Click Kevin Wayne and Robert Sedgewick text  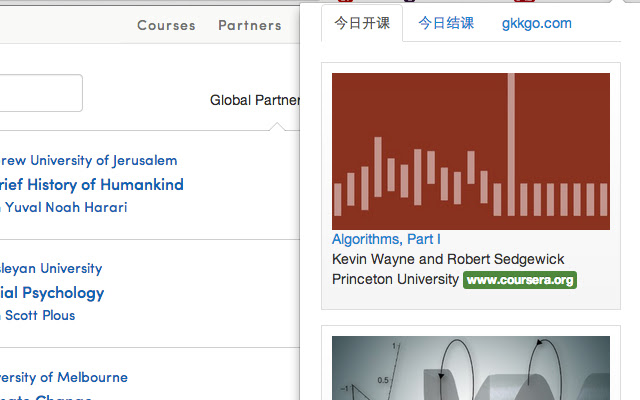(448, 259)
